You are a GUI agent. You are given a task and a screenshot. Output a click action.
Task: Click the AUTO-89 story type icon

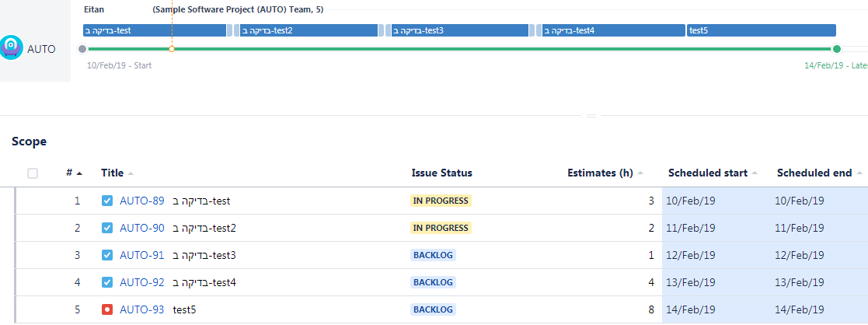coord(107,201)
